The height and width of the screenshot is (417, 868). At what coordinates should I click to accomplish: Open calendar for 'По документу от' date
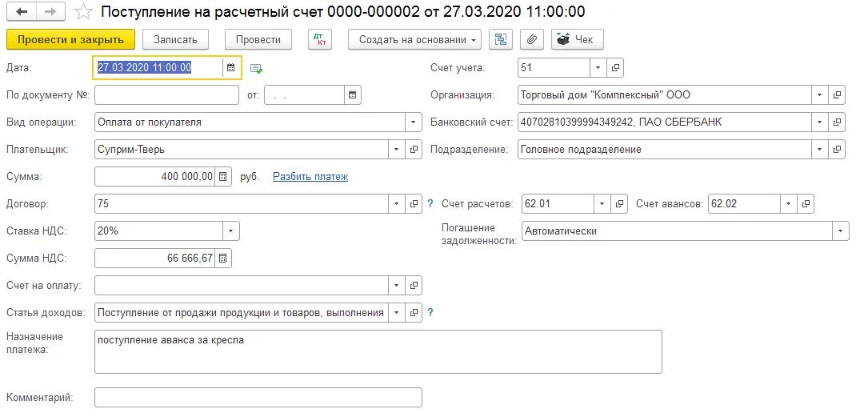pyautogui.click(x=352, y=95)
